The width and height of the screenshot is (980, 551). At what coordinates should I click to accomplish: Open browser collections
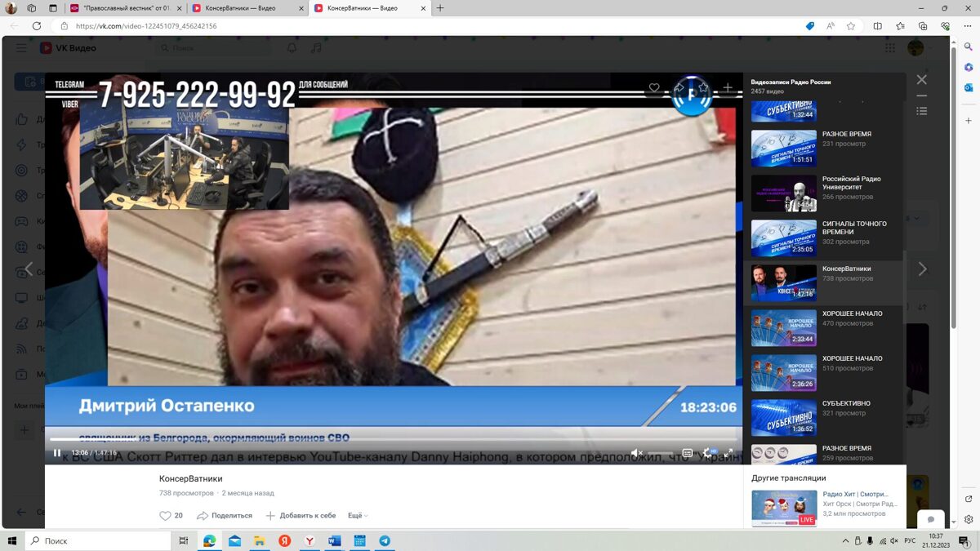(923, 26)
